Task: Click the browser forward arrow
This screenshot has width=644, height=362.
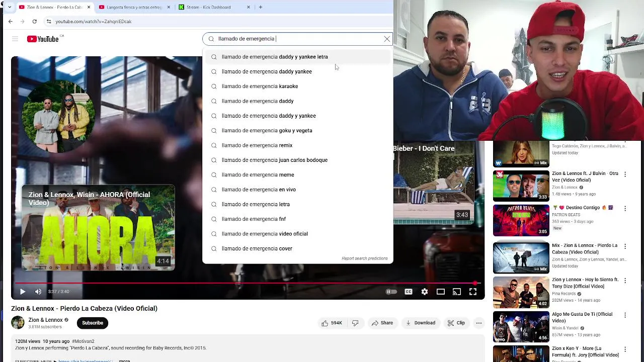Action: (23, 22)
